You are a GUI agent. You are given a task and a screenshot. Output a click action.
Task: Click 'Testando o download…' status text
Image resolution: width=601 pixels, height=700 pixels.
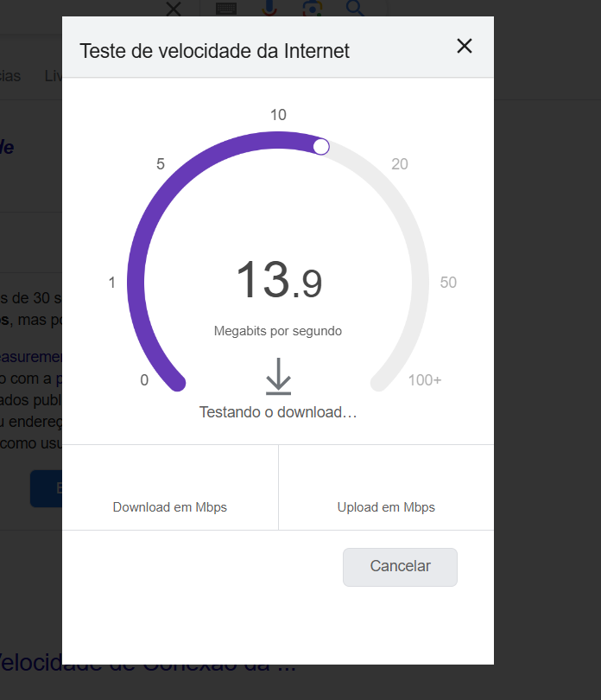tap(278, 412)
